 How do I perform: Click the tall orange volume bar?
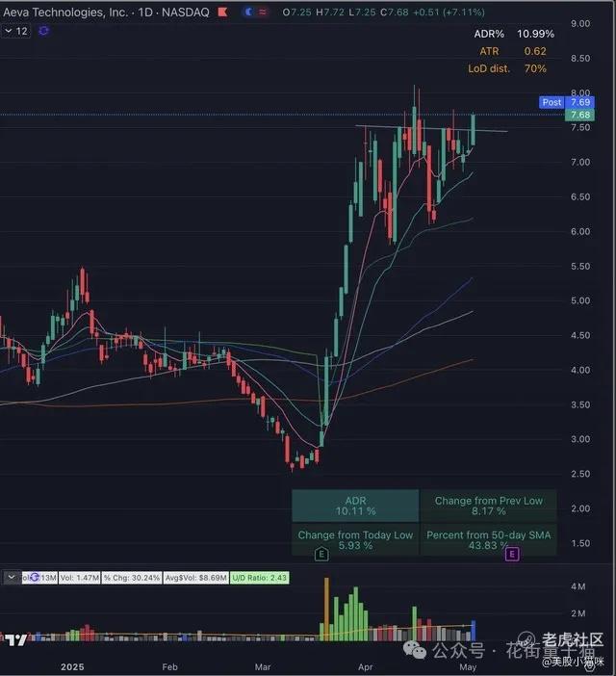tap(326, 610)
